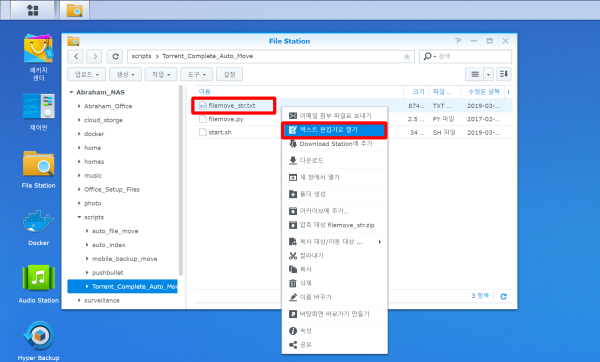Open the Copy to/Move to submenu
Screen dimensions: 600x362
(x=335, y=242)
